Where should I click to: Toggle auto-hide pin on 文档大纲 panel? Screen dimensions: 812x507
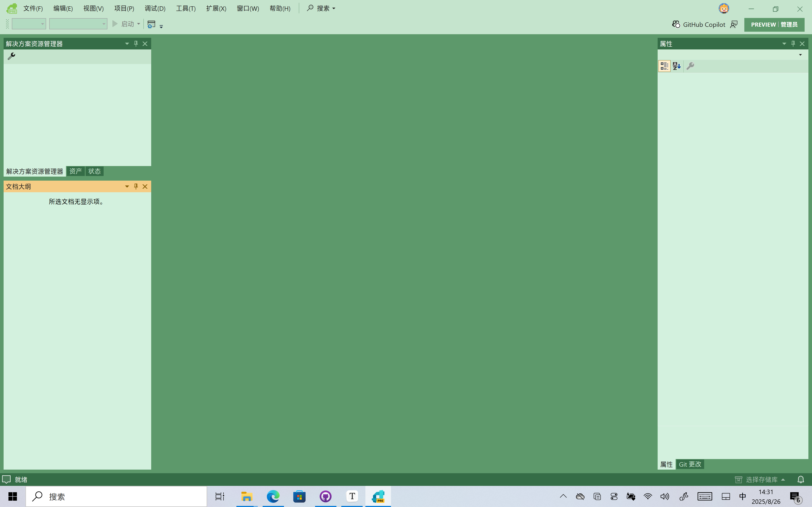coord(136,187)
